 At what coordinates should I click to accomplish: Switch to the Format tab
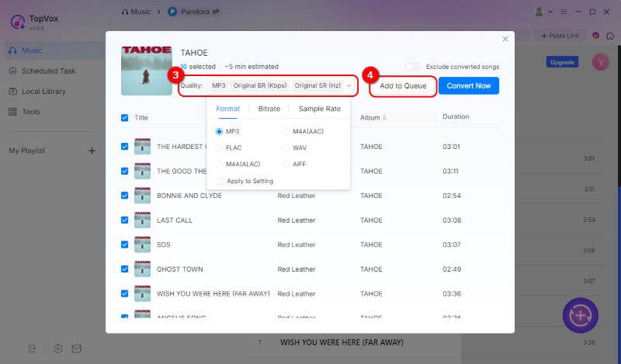227,109
